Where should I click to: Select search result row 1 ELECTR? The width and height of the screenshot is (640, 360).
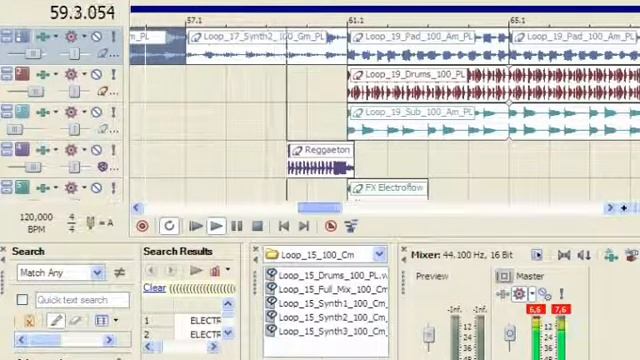(x=182, y=321)
